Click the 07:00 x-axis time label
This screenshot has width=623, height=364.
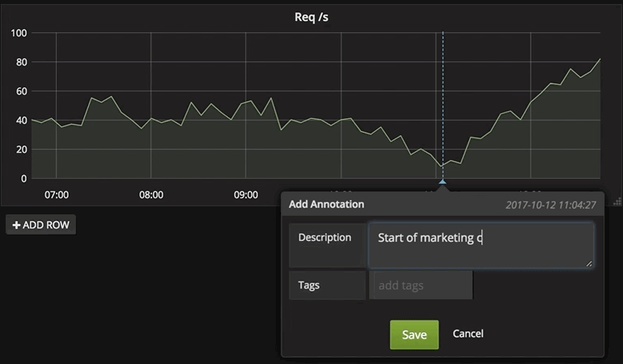click(x=57, y=195)
